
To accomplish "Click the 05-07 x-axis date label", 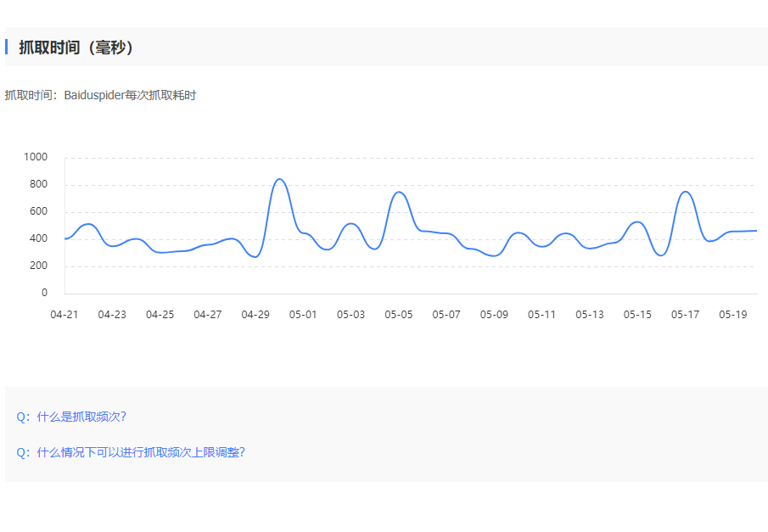I will [446, 315].
